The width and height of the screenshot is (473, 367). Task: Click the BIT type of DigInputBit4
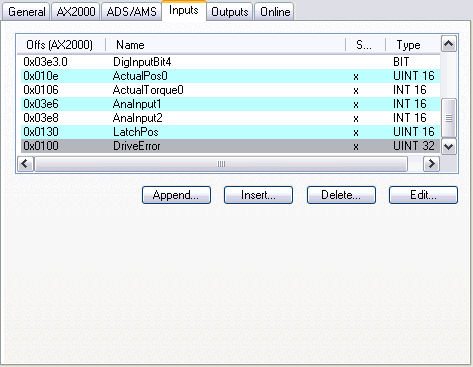[x=401, y=62]
